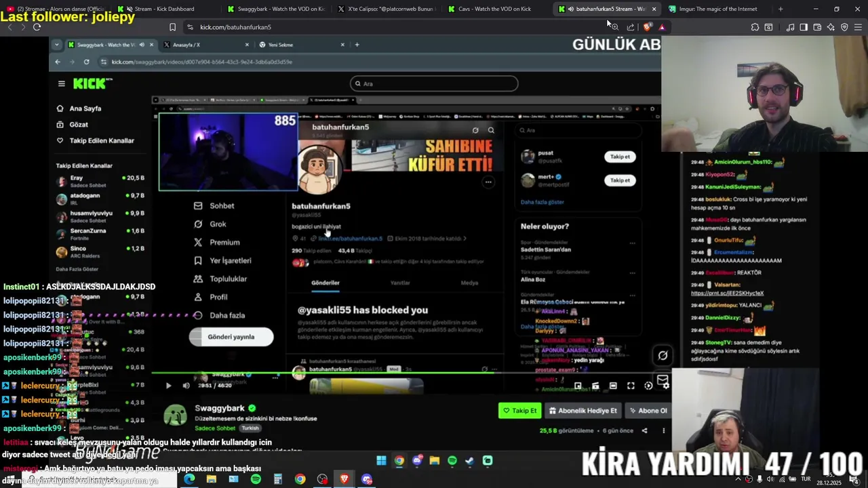This screenshot has width=868, height=488.
Task: Share the VOD with share icon
Action: point(644,430)
